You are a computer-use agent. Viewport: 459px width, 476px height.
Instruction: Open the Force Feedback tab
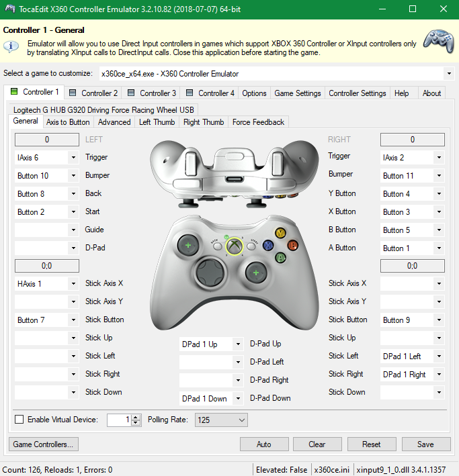click(x=258, y=122)
